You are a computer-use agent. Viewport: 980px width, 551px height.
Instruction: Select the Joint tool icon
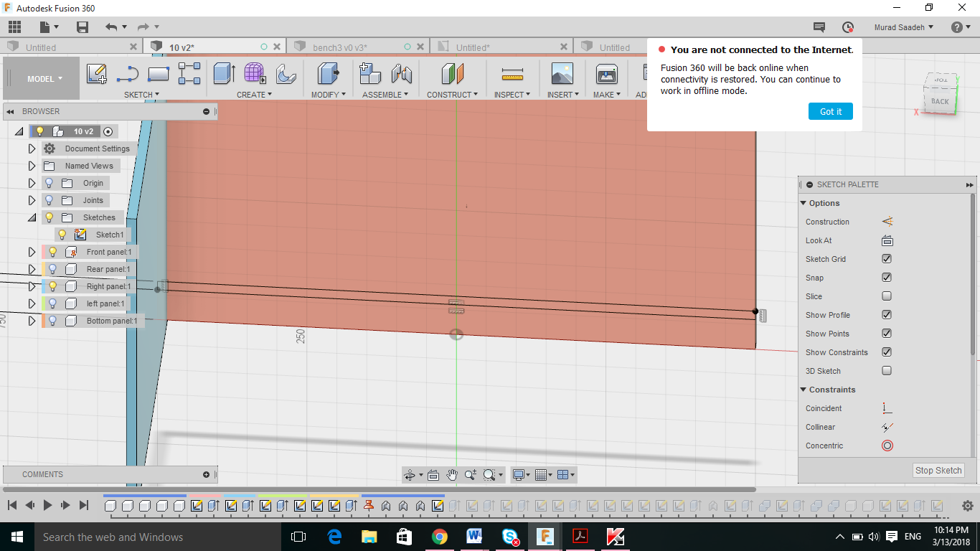pos(401,73)
